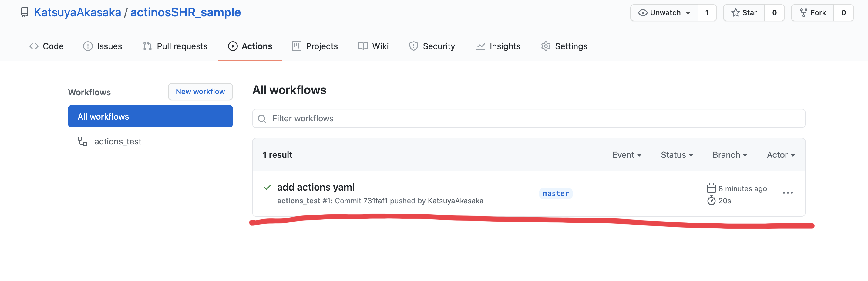Open the add actions yaml run

coord(315,187)
